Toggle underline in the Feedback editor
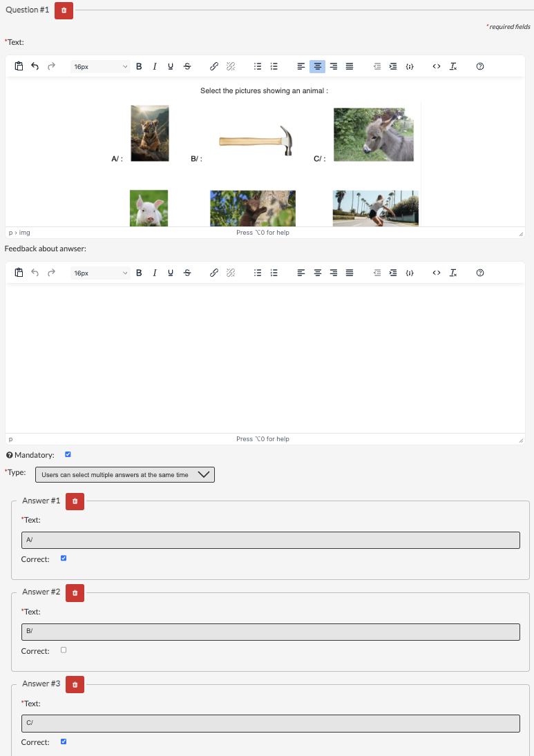 tap(171, 273)
